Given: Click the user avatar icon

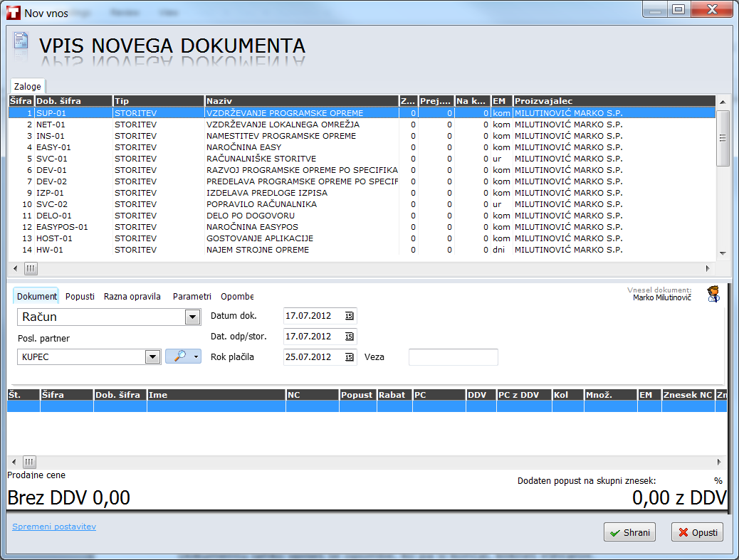Looking at the screenshot, I should [713, 294].
